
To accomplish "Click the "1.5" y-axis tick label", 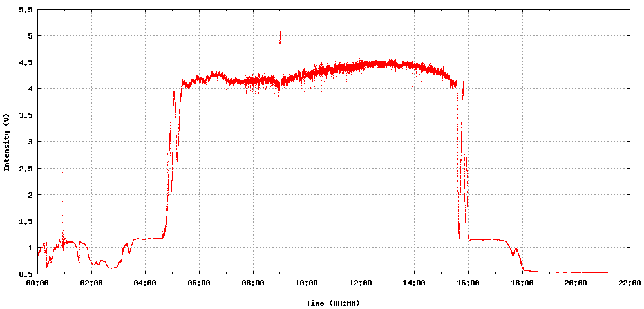I will 26,221.
